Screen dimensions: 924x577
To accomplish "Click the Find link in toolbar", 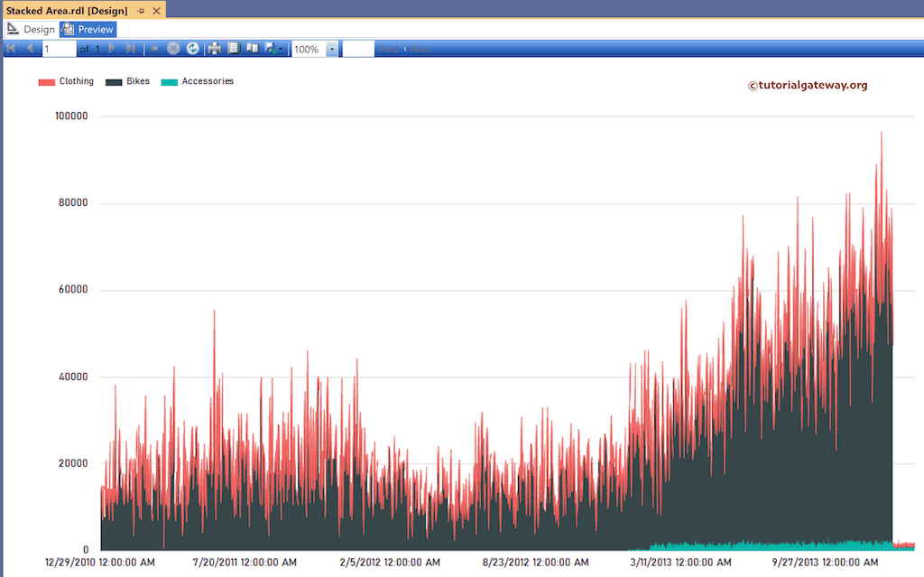I will 389,49.
